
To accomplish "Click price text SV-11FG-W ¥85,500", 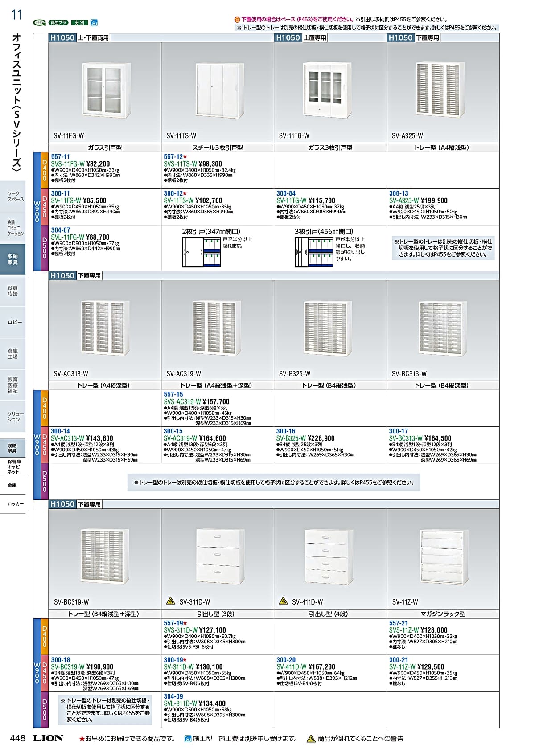I will click(78, 200).
